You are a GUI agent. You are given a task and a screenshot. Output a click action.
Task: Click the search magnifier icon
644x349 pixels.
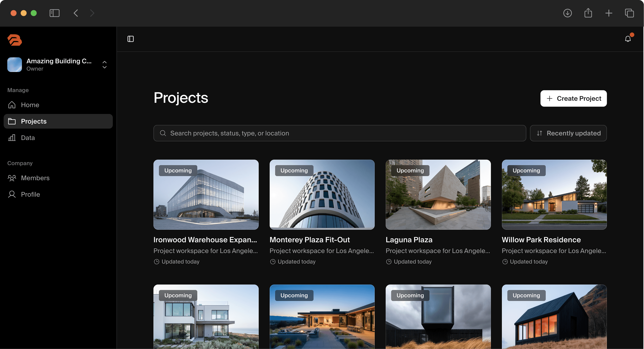click(x=163, y=133)
